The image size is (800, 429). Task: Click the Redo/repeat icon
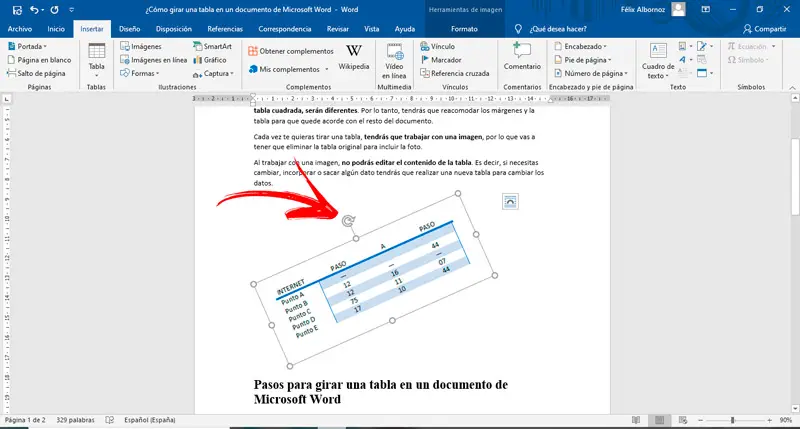coord(54,10)
